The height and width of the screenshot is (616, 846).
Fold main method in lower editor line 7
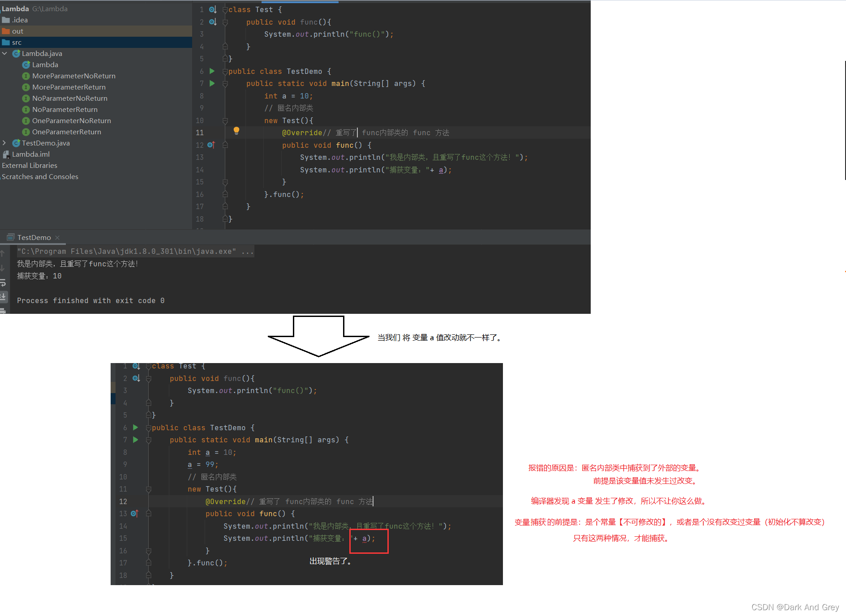(x=149, y=440)
